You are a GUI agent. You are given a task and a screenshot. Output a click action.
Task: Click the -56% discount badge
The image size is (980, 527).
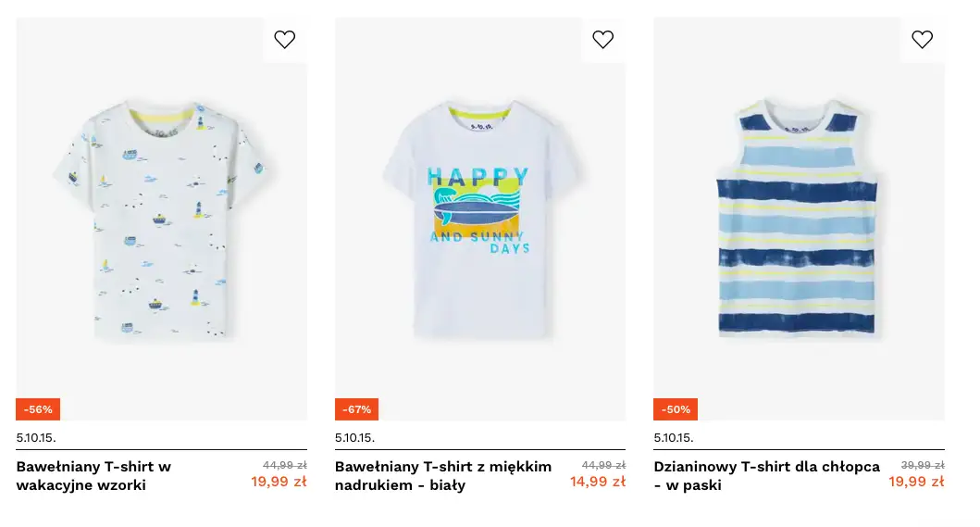click(38, 409)
